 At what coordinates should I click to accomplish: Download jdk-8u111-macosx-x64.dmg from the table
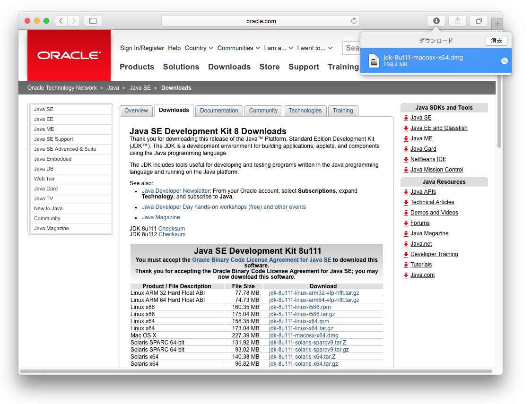click(304, 335)
